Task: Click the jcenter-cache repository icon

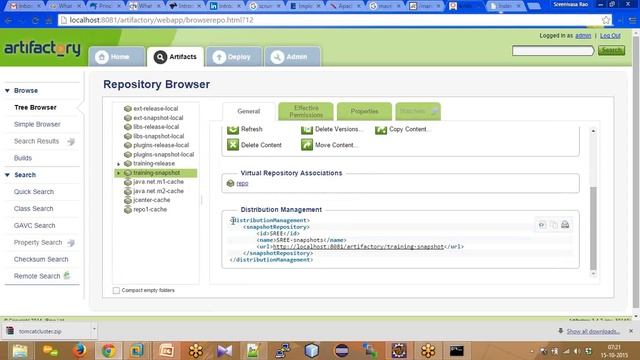Action: click(128, 200)
